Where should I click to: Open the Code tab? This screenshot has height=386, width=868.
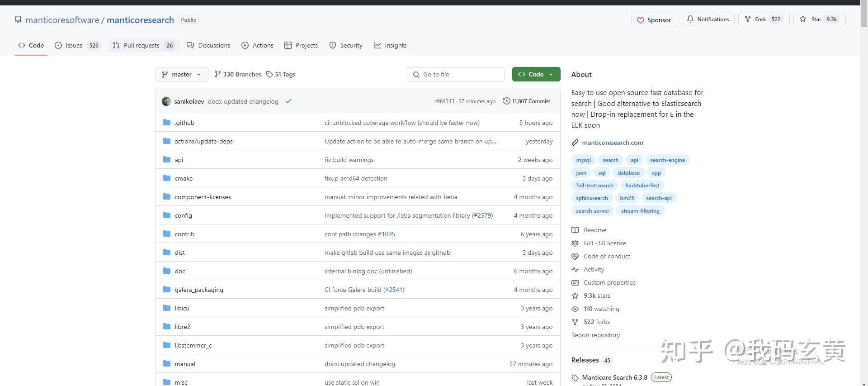pos(31,45)
